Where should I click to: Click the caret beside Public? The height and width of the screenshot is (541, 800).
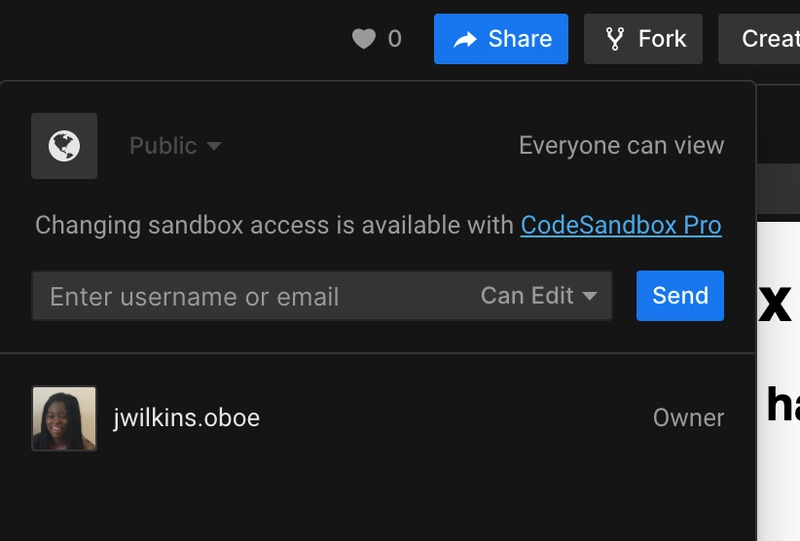click(214, 146)
